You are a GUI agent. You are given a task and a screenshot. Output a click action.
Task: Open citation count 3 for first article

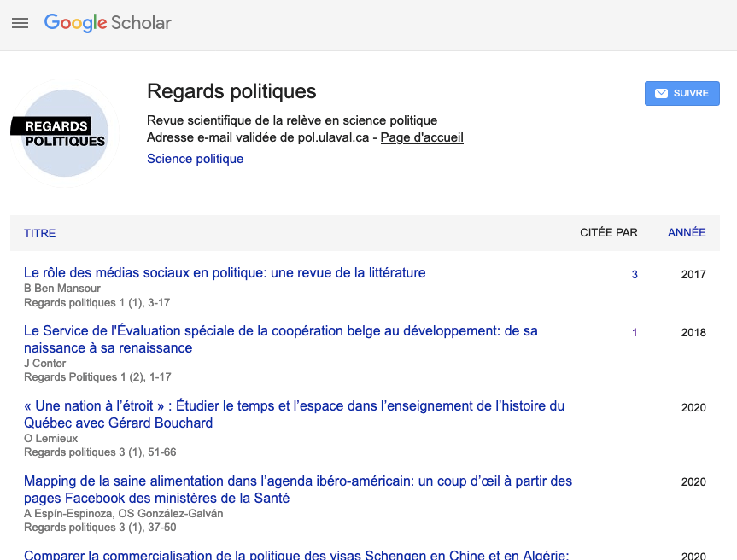tap(635, 275)
